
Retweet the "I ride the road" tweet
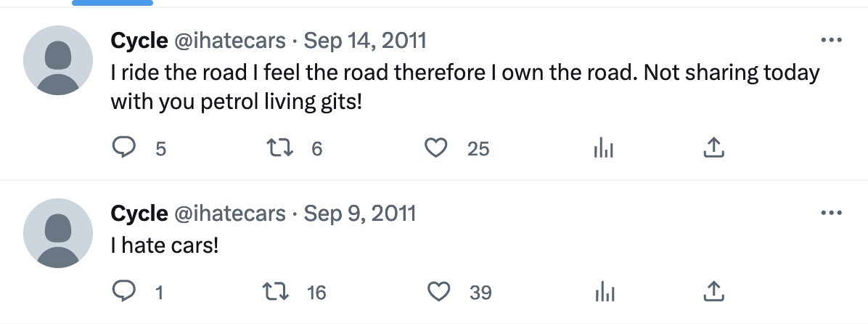click(277, 148)
